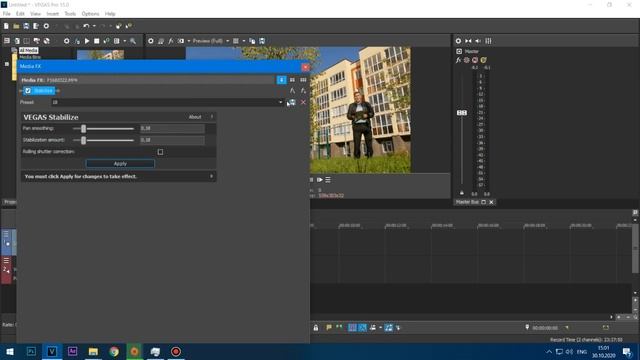The image size is (640, 360).
Task: Play the selected media in Project Media
Action: coord(87,41)
